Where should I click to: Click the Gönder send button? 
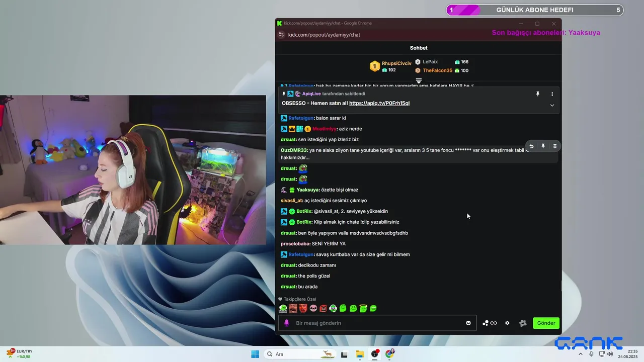coord(546,323)
